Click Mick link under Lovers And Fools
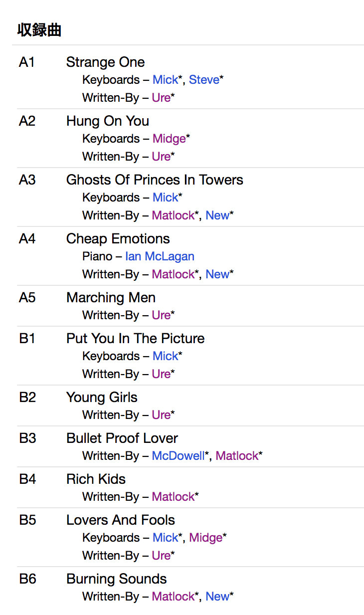364x615 pixels. click(165, 538)
